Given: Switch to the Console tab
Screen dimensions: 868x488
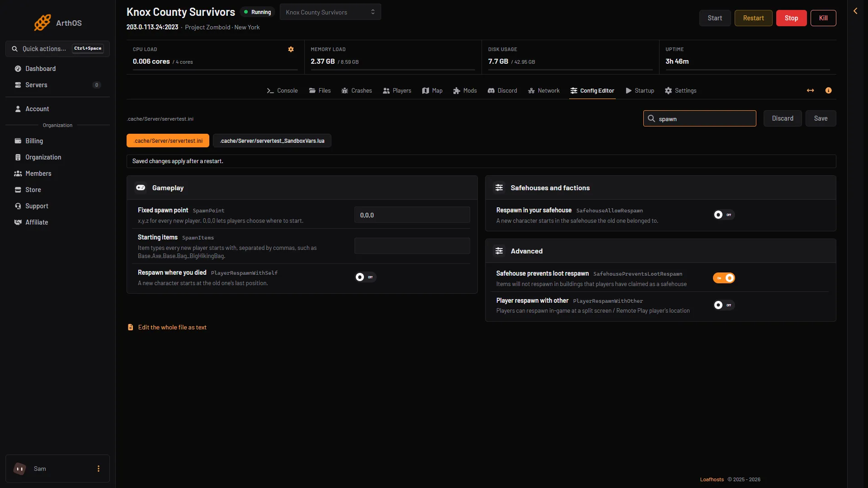Looking at the screenshot, I should pyautogui.click(x=282, y=90).
